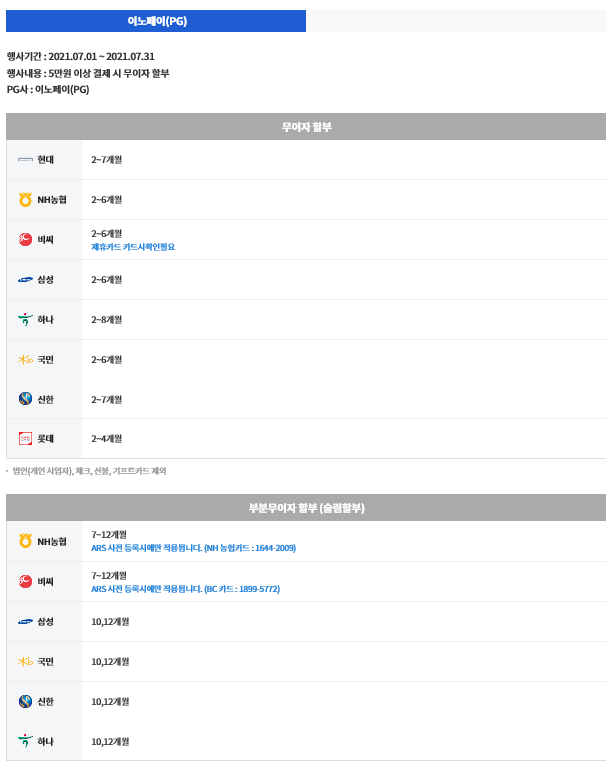
Task: Click NH농협 logo in 무이자 할부 table
Action: (x=26, y=200)
